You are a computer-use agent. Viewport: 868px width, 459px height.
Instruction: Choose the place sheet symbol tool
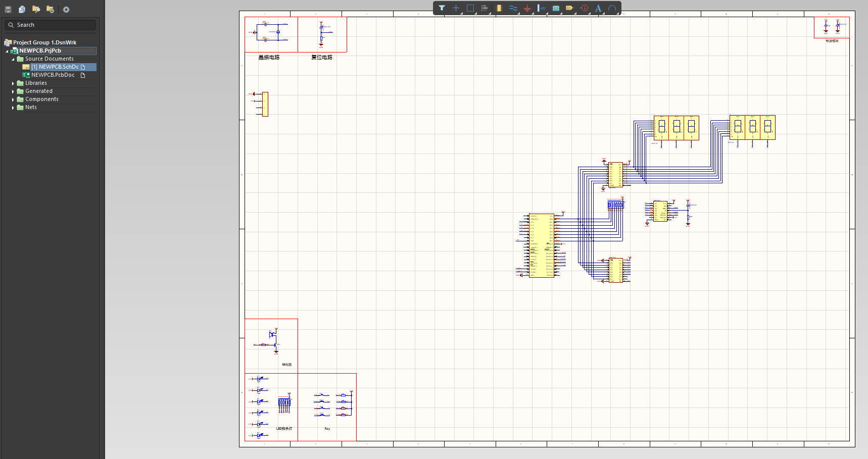pyautogui.click(x=556, y=8)
